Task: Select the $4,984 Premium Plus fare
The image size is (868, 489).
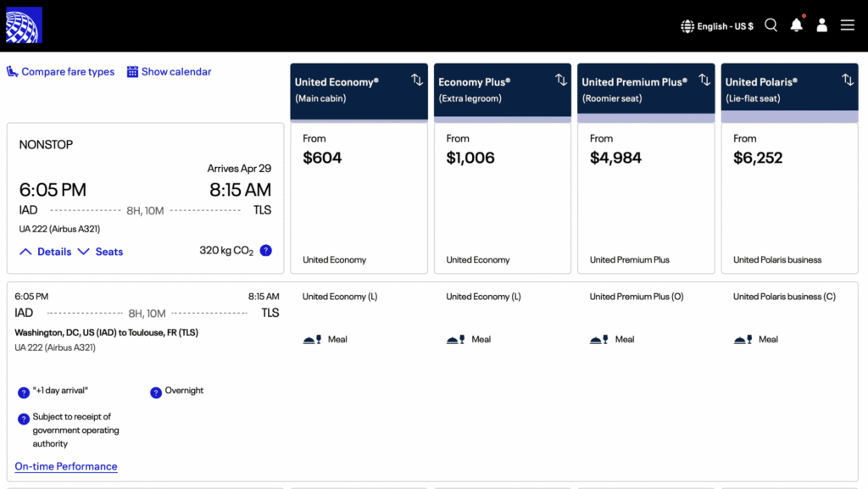Action: [x=646, y=198]
